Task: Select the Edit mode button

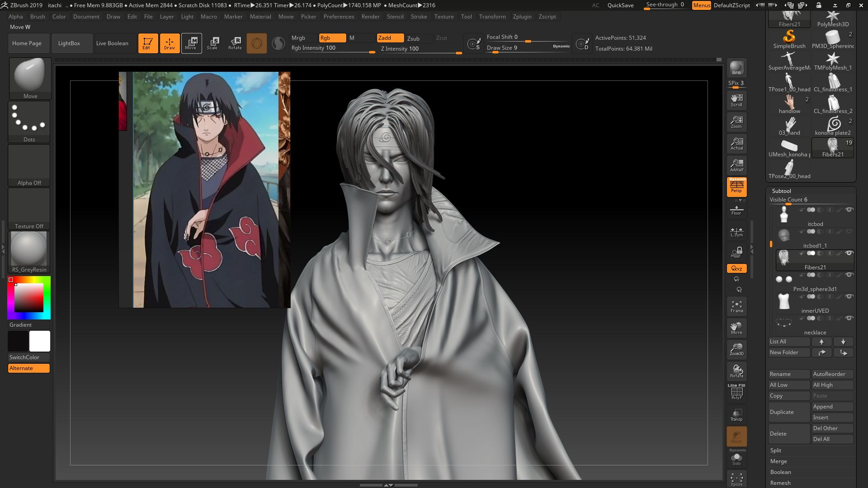Action: (x=148, y=43)
